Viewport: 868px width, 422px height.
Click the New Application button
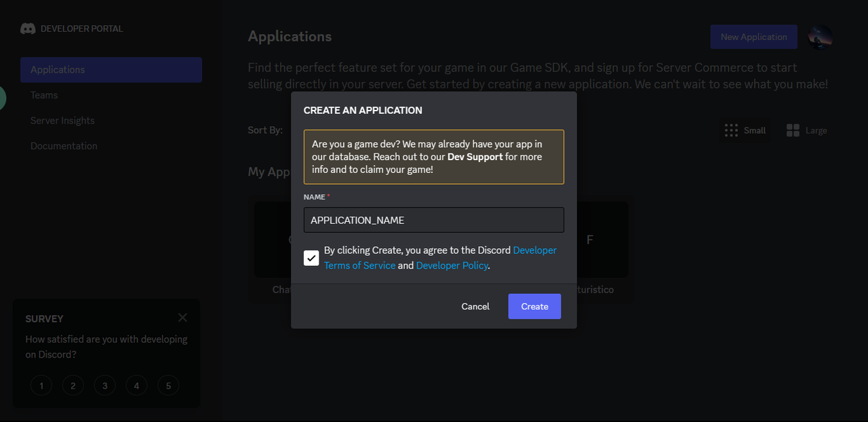tap(754, 37)
